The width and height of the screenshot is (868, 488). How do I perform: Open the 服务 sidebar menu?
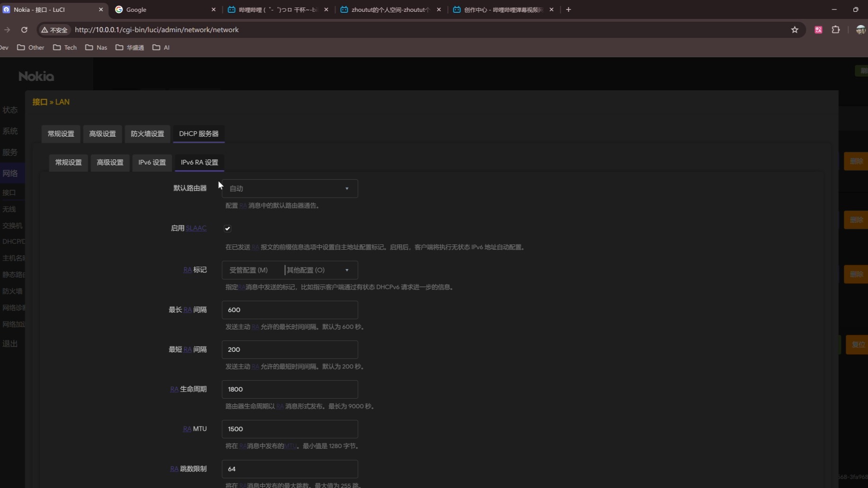click(10, 152)
